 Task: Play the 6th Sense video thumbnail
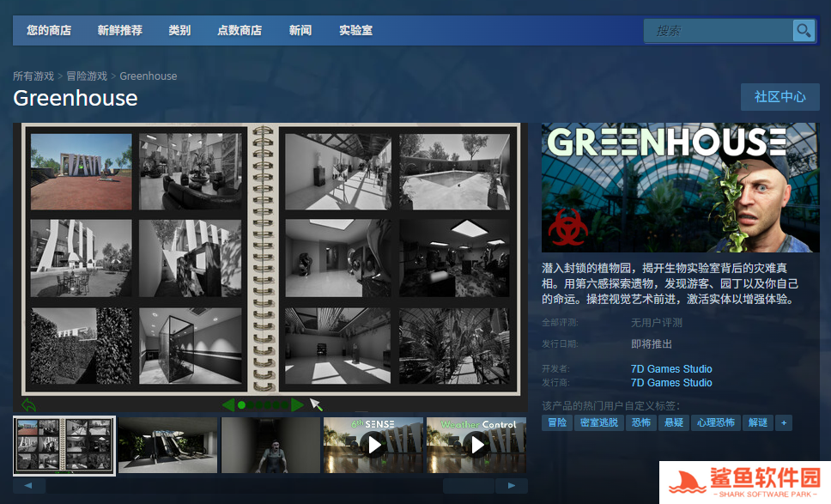[373, 445]
